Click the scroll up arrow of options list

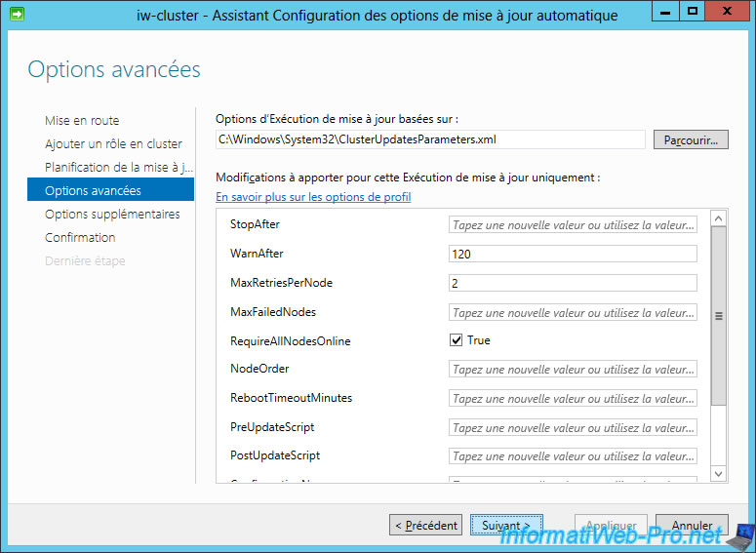[718, 218]
